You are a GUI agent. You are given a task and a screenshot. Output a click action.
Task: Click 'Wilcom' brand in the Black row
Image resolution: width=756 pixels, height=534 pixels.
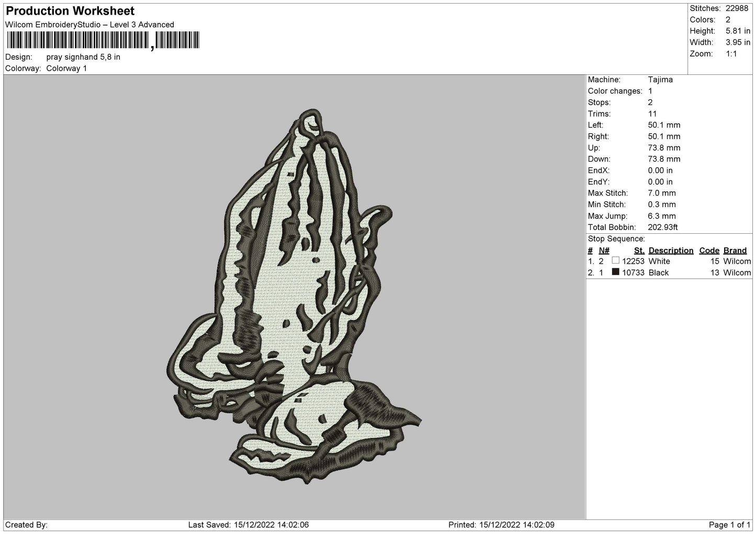(x=737, y=272)
